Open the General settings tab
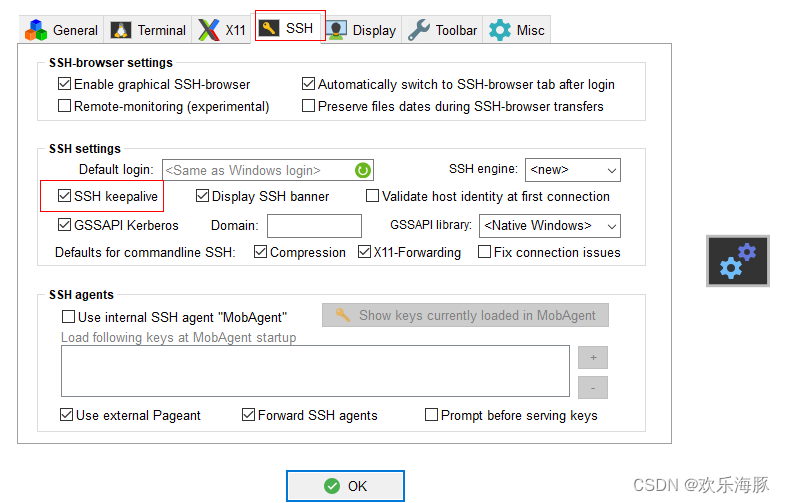The height and width of the screenshot is (503, 785). pyautogui.click(x=62, y=30)
